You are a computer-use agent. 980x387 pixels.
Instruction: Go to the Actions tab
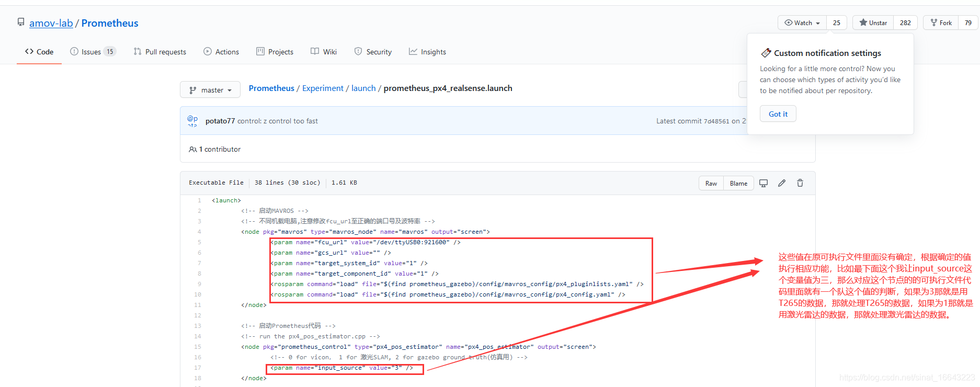tap(221, 52)
